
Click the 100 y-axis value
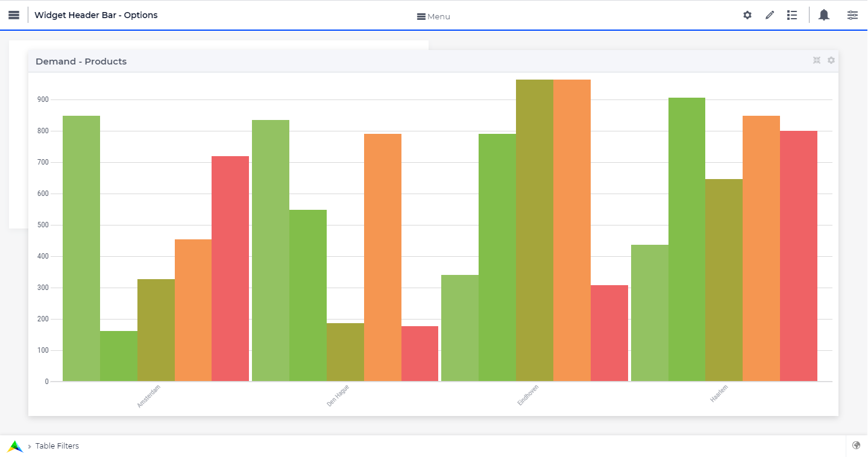[x=43, y=350]
